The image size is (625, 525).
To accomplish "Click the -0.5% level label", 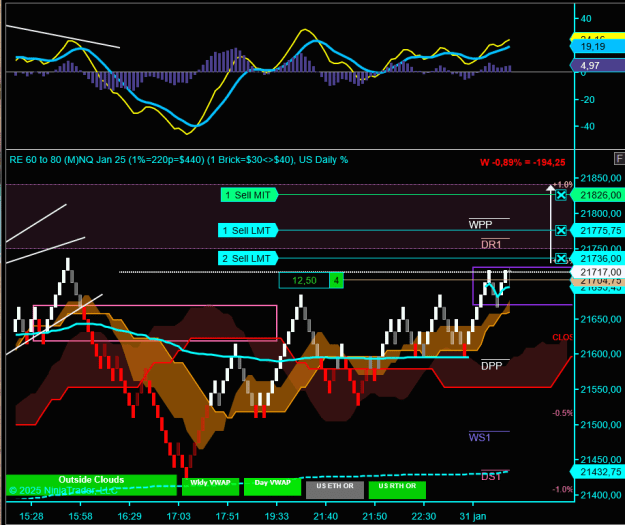I will [x=562, y=413].
